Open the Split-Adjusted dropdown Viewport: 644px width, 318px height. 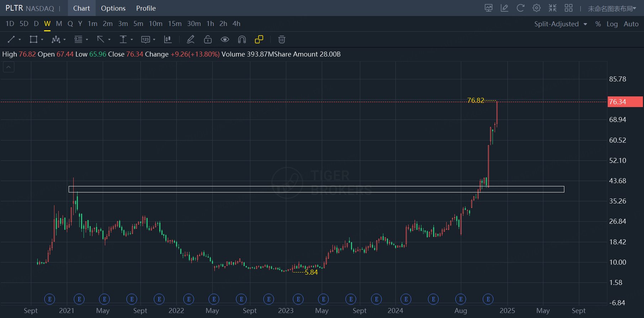pyautogui.click(x=560, y=24)
